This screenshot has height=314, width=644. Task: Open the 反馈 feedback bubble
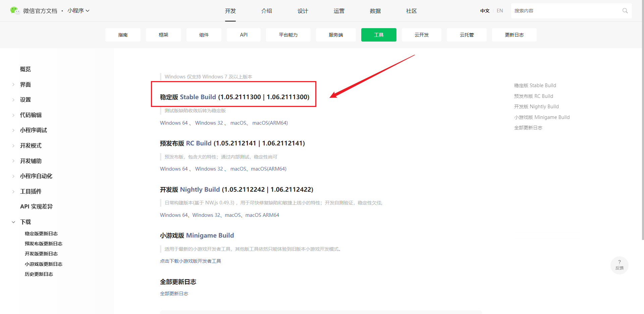619,265
